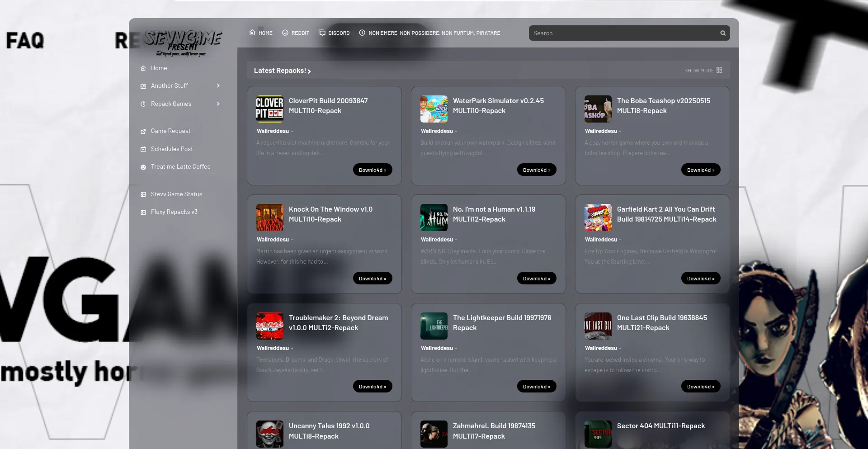This screenshot has height=449, width=868.
Task: Click the Reddit icon in top navigation
Action: click(285, 33)
